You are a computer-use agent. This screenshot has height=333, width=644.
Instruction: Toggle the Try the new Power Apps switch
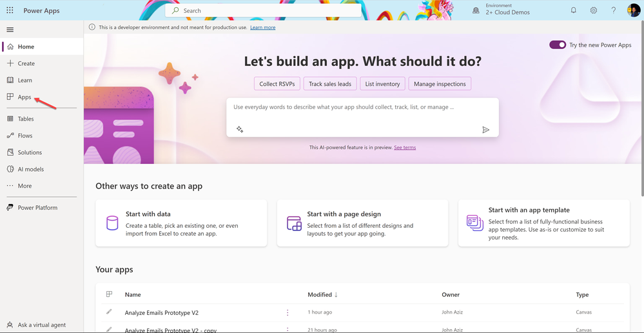pos(558,45)
